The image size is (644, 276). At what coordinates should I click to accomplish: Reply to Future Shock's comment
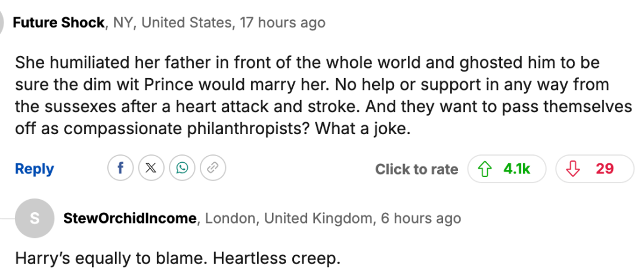coord(35,169)
